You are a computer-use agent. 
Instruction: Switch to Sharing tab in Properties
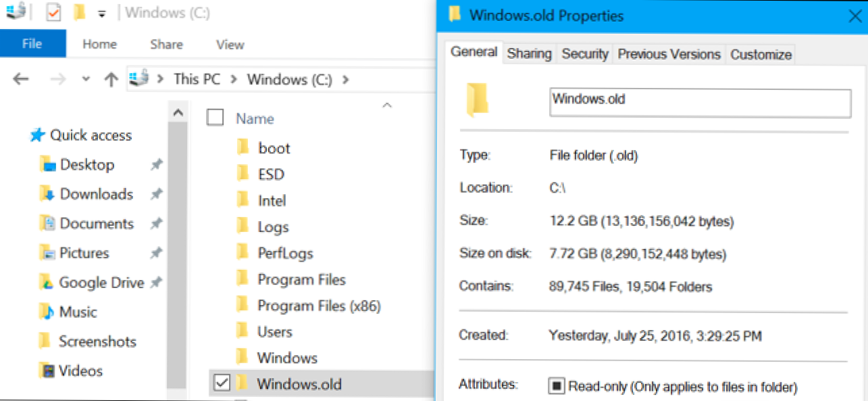[x=530, y=54]
